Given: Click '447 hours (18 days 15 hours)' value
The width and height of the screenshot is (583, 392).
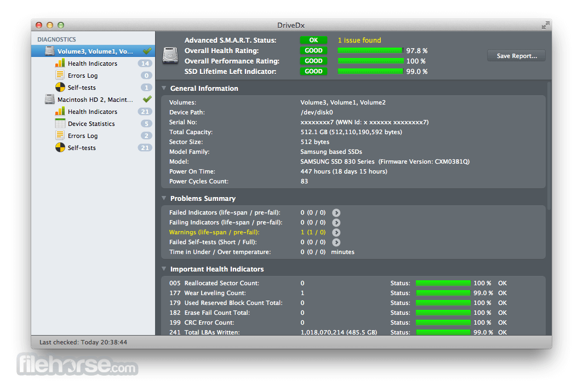Looking at the screenshot, I should pyautogui.click(x=344, y=171).
